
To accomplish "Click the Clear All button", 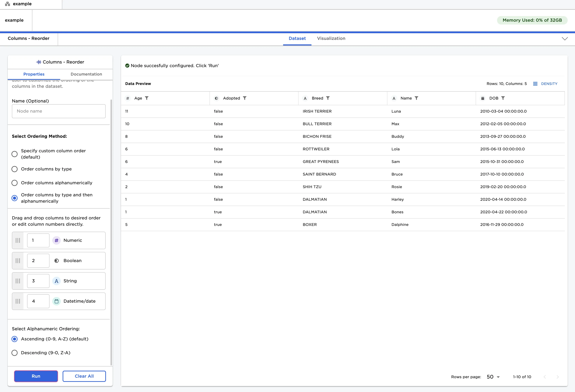I will pyautogui.click(x=84, y=376).
